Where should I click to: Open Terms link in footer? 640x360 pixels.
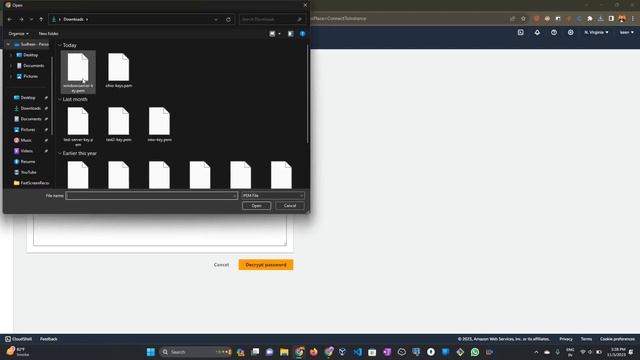[x=586, y=339]
